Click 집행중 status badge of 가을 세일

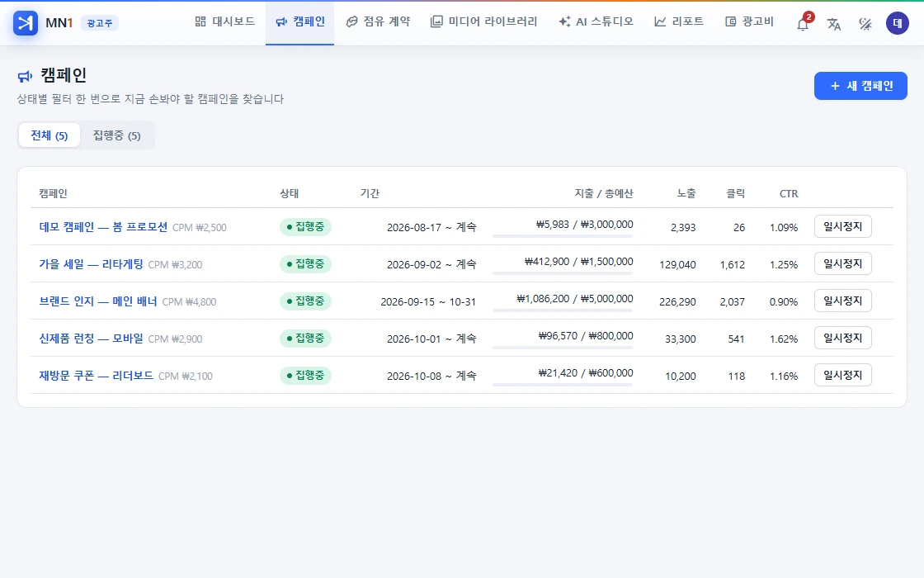click(305, 264)
